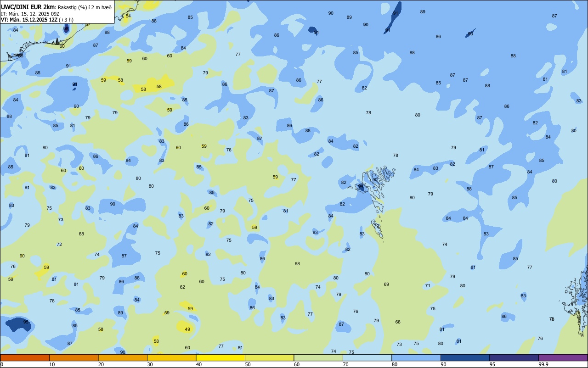The width and height of the screenshot is (588, 368).
Task: Click the legend scale tick label "99.9"
Action: tap(543, 364)
